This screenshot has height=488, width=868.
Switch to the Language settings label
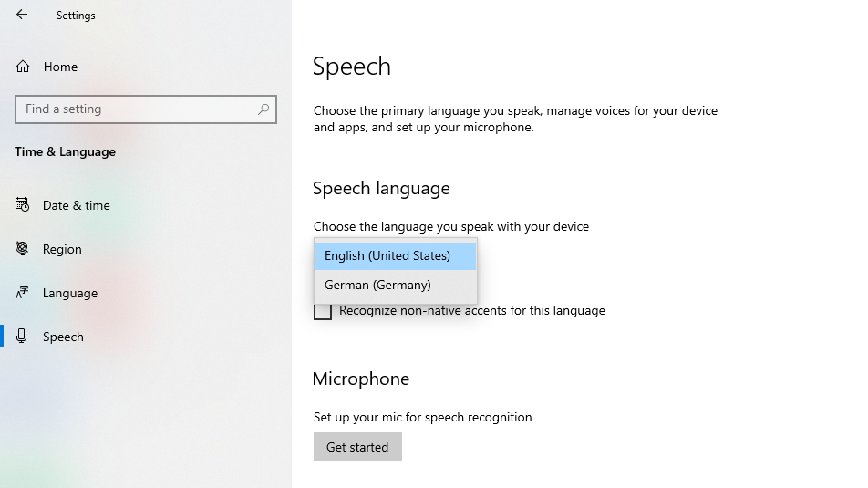pos(70,293)
